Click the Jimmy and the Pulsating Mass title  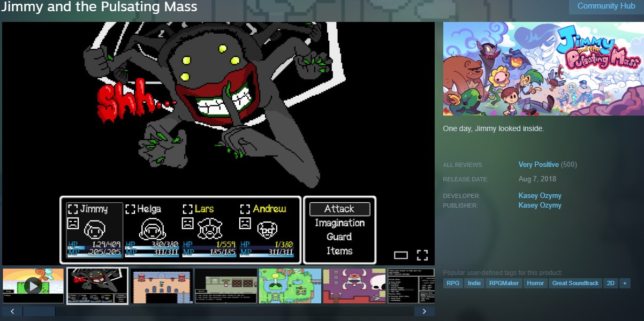point(99,7)
